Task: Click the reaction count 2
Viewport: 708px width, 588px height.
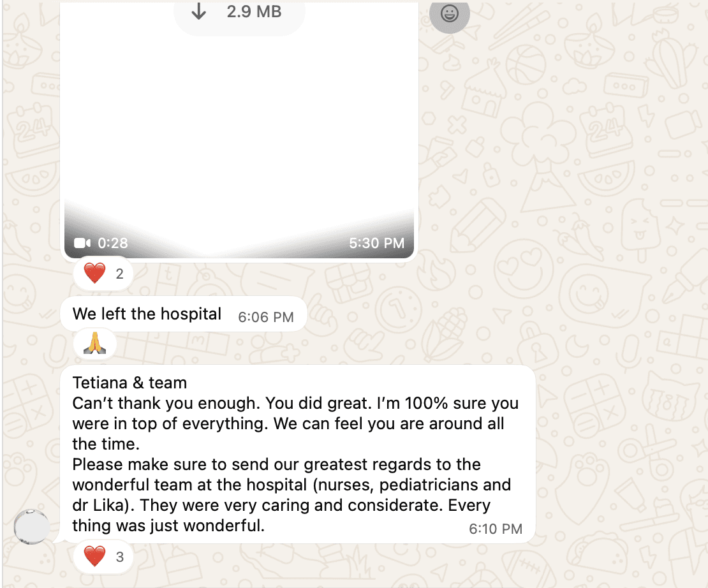Action: (x=120, y=274)
